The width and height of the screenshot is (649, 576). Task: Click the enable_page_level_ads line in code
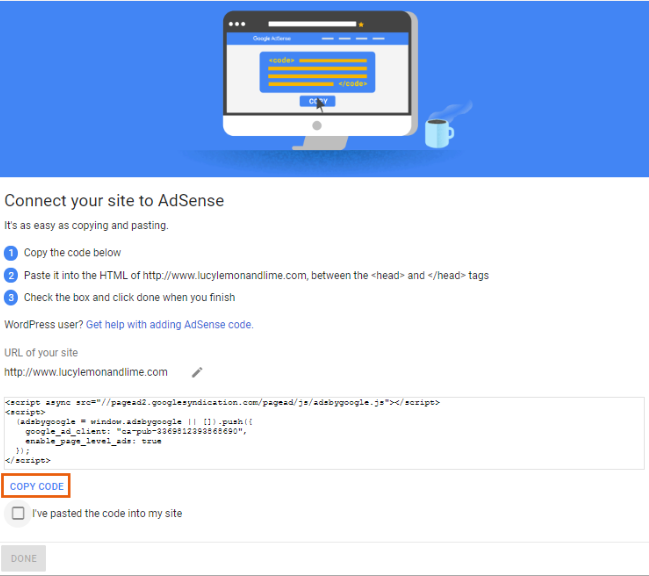point(93,441)
